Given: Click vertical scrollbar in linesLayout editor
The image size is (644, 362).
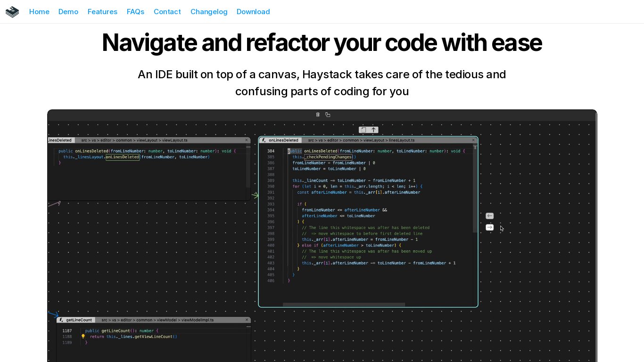Looking at the screenshot, I should pyautogui.click(x=475, y=189).
